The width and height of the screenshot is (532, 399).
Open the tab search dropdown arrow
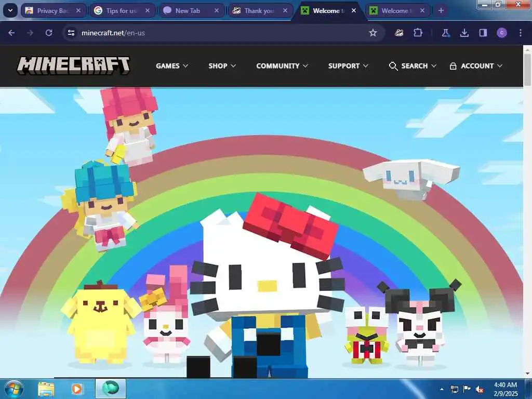click(x=10, y=10)
